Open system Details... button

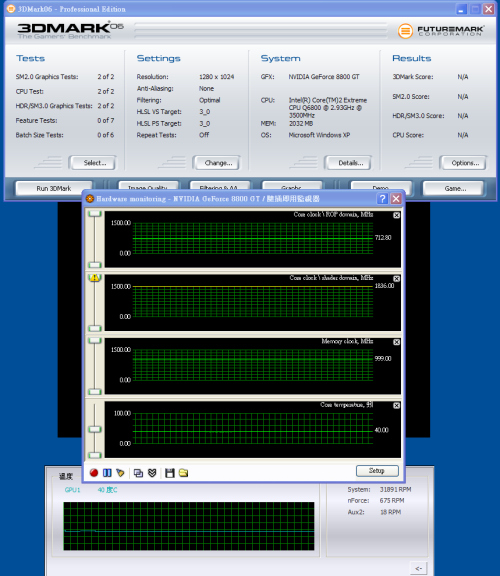350,163
